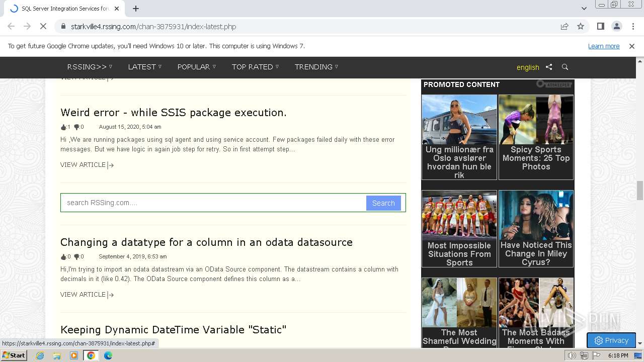Click the page vertical scrollbar thumb

(x=640, y=191)
